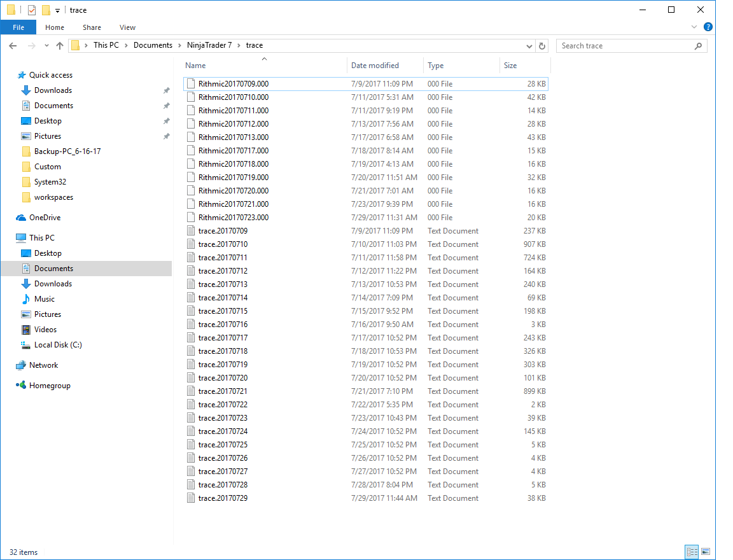The image size is (733, 560).
Task: Open the workspaces folder shortcut
Action: pyautogui.click(x=53, y=197)
